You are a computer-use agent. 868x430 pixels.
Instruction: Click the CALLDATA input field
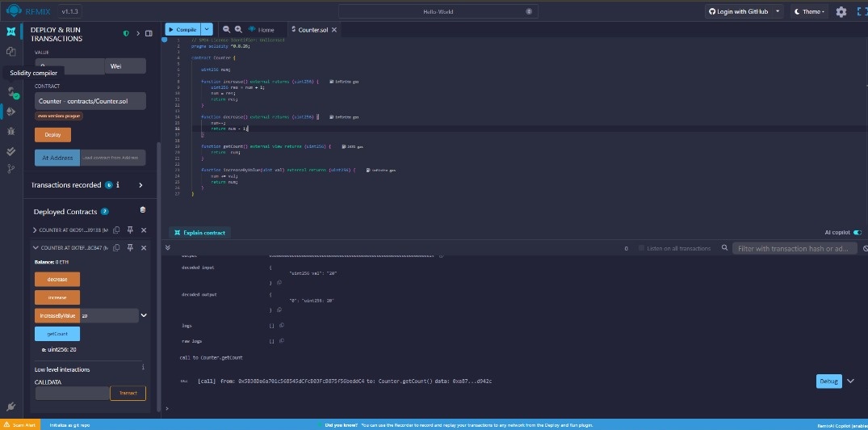click(73, 393)
